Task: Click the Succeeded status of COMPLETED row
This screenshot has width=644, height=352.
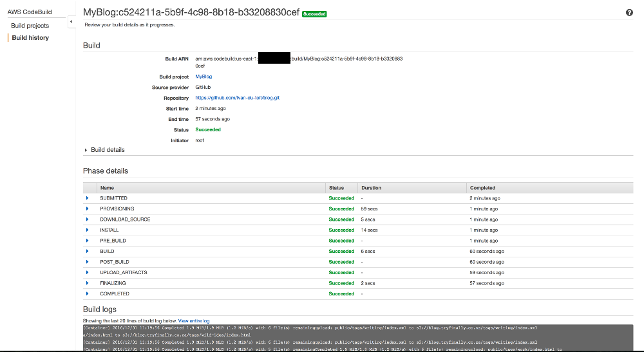Action: click(341, 293)
